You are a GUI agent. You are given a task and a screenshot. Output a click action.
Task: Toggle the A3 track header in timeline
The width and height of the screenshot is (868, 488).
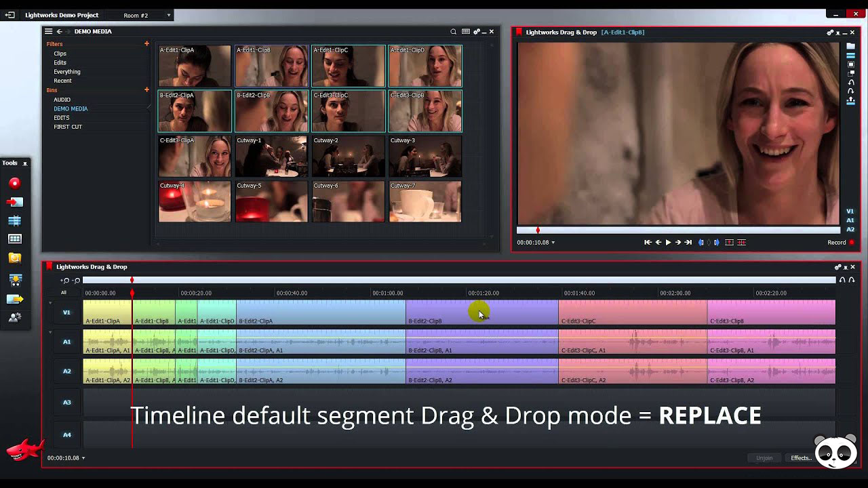point(66,403)
